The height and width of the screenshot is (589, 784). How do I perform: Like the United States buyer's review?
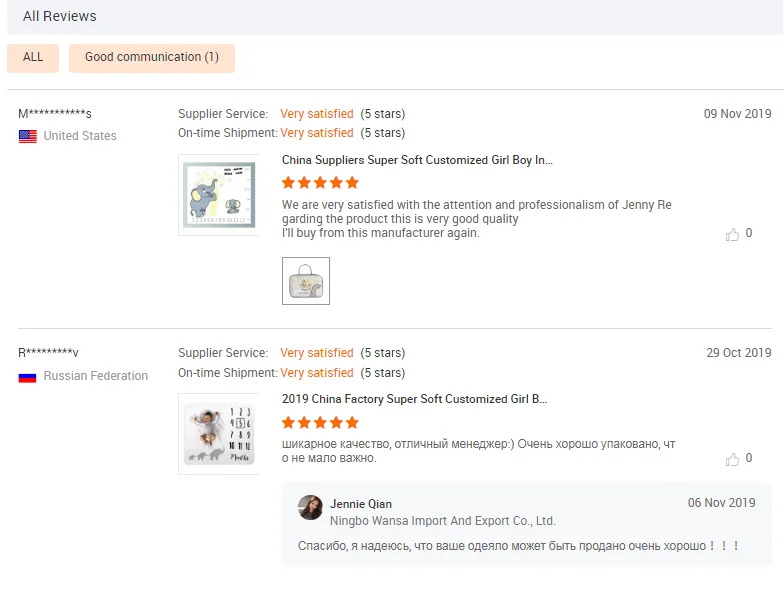pyautogui.click(x=732, y=234)
